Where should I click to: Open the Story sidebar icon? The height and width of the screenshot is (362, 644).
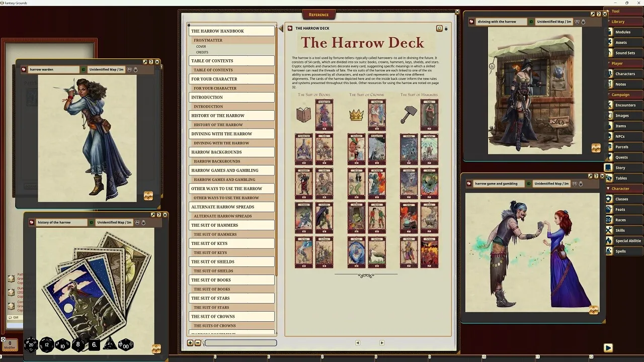pyautogui.click(x=609, y=167)
